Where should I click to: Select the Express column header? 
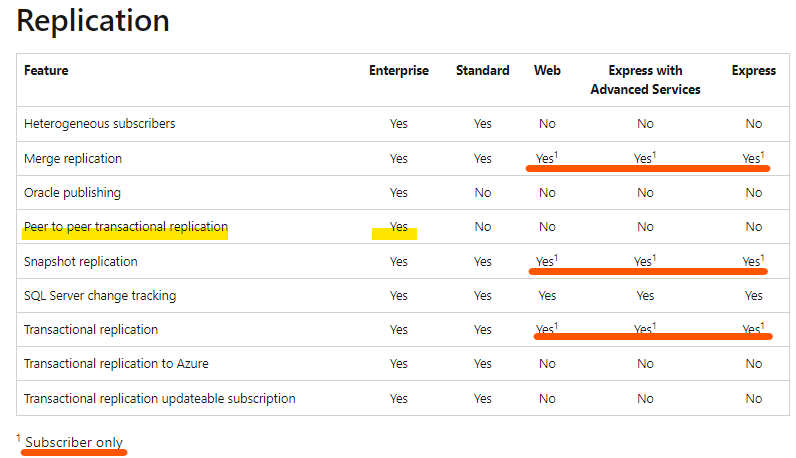pos(753,71)
